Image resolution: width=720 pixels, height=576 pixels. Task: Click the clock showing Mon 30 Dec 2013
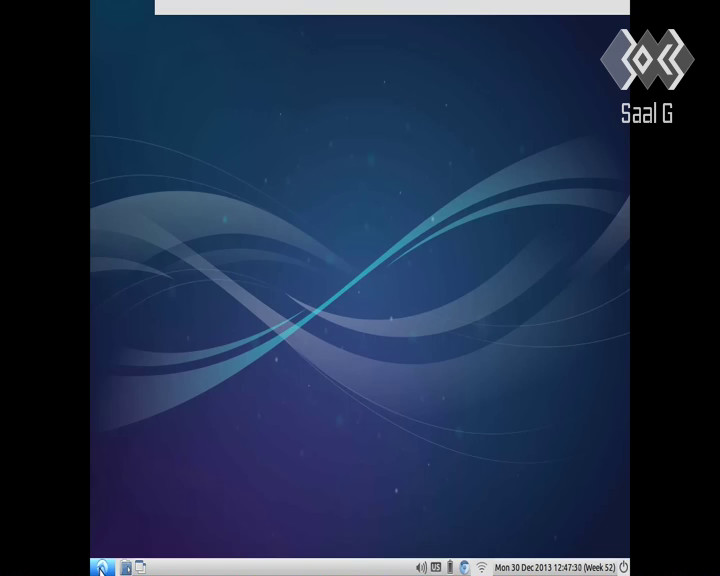(x=555, y=568)
